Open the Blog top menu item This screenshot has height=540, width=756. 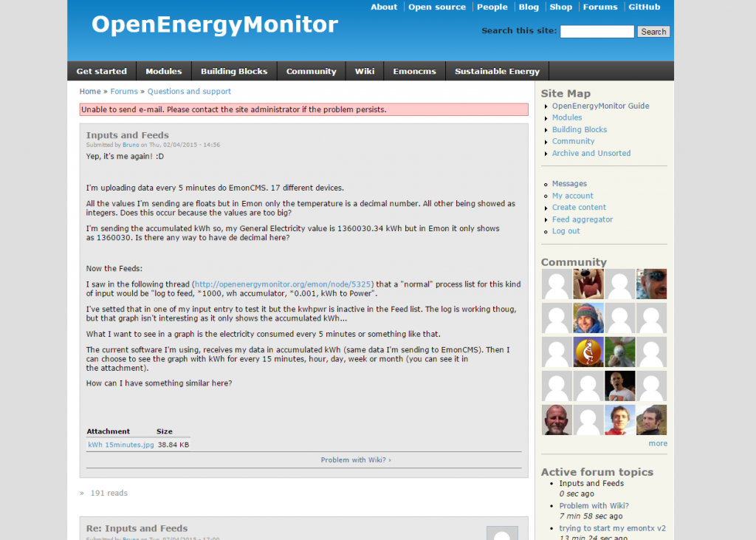coord(529,7)
